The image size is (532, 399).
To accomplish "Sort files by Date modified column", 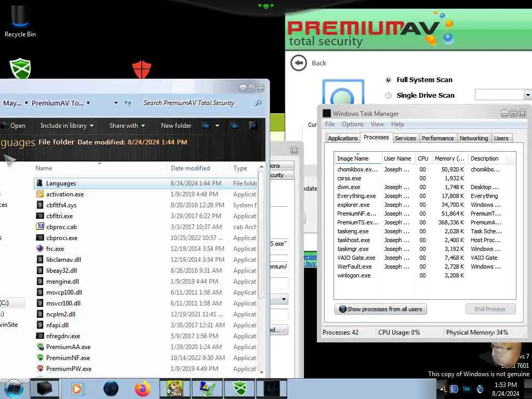I will pyautogui.click(x=198, y=168).
